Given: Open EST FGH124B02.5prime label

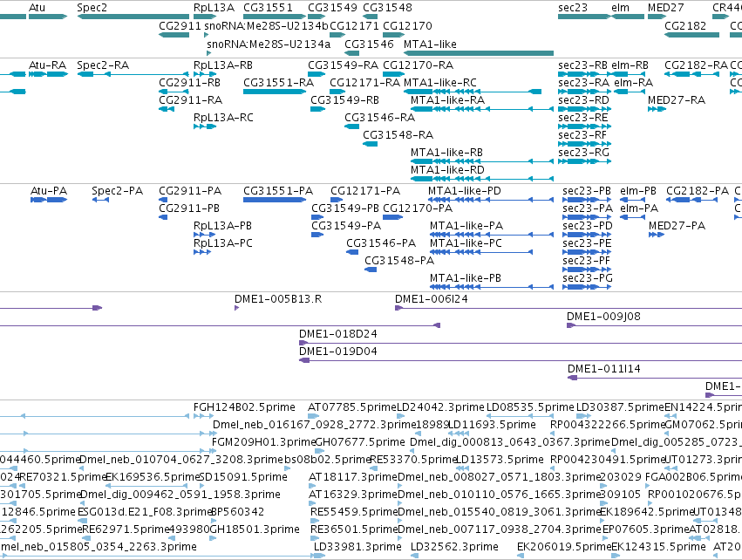Looking at the screenshot, I should [244, 407].
